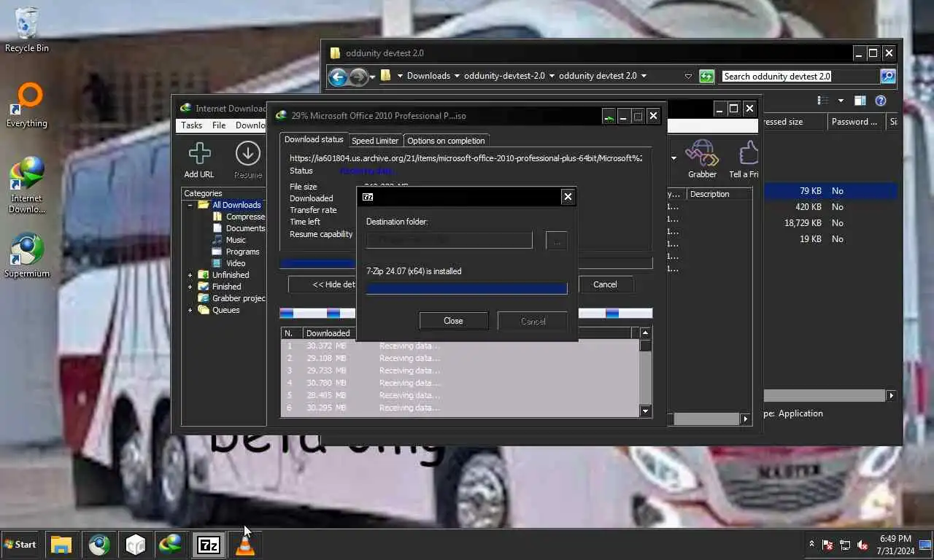Click the Explorer forward navigation arrow
This screenshot has height=560, width=934.
[x=358, y=76]
